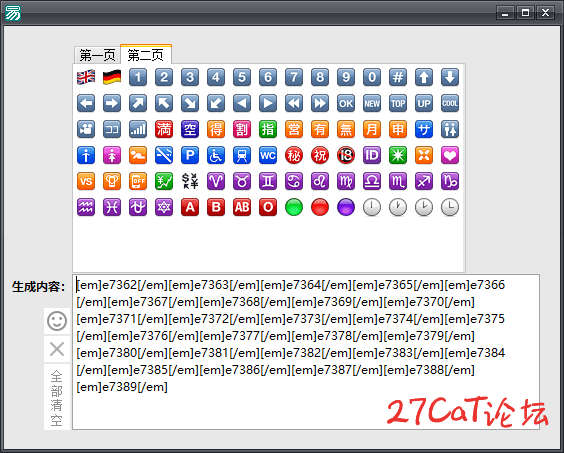Select the green circle emoji
Viewport: 564px width, 453px height.
pyautogui.click(x=294, y=207)
